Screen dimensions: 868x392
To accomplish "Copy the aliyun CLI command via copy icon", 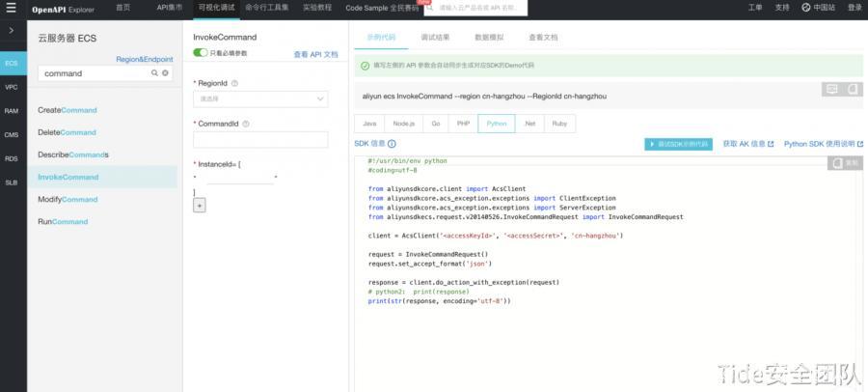I will pyautogui.click(x=853, y=89).
